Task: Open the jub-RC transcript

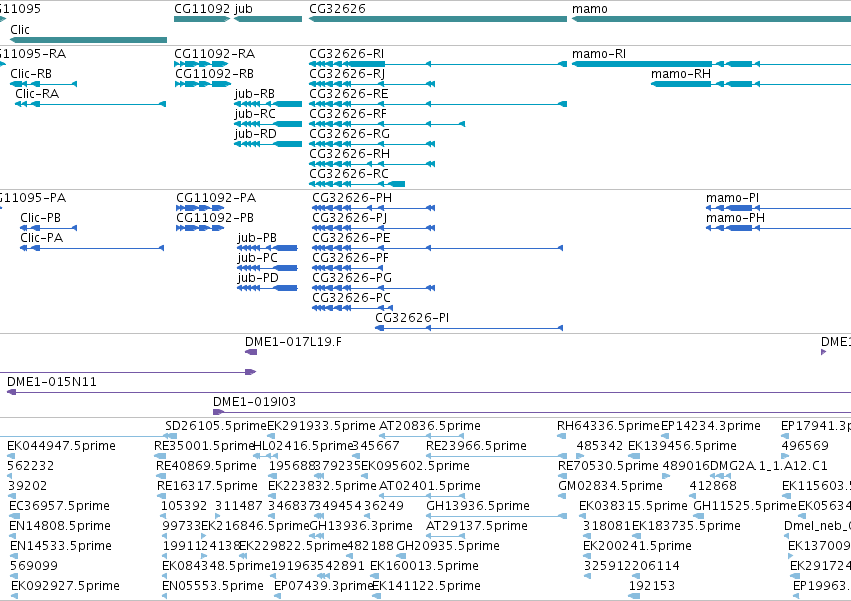Action: (268, 124)
